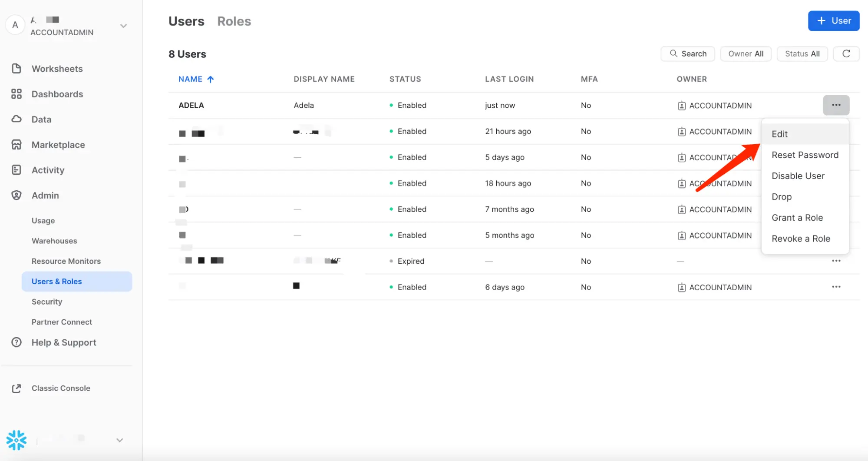Screen dimensions: 868x461
Task: Sort by OWNER column header
Action: tap(692, 79)
